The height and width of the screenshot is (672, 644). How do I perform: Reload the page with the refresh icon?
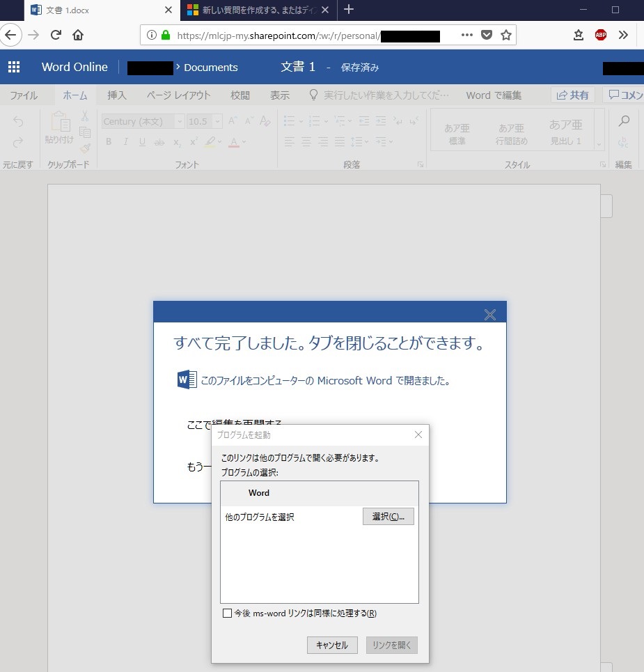(56, 35)
